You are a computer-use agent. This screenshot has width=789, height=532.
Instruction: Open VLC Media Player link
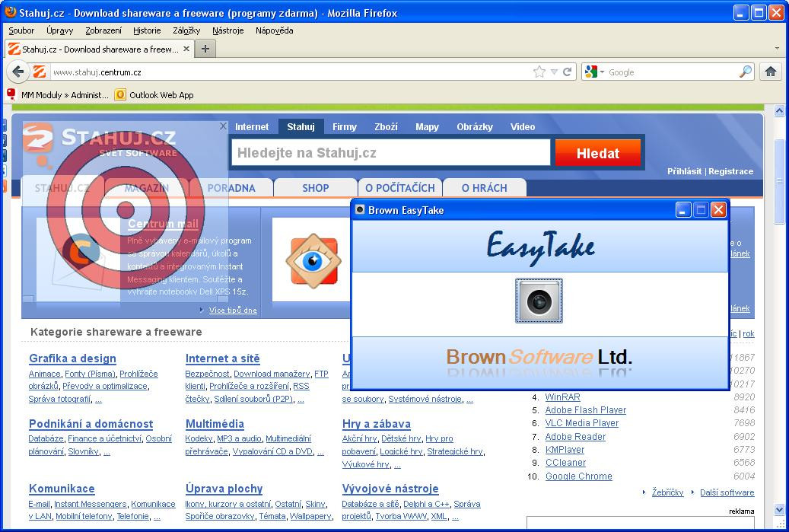582,423
